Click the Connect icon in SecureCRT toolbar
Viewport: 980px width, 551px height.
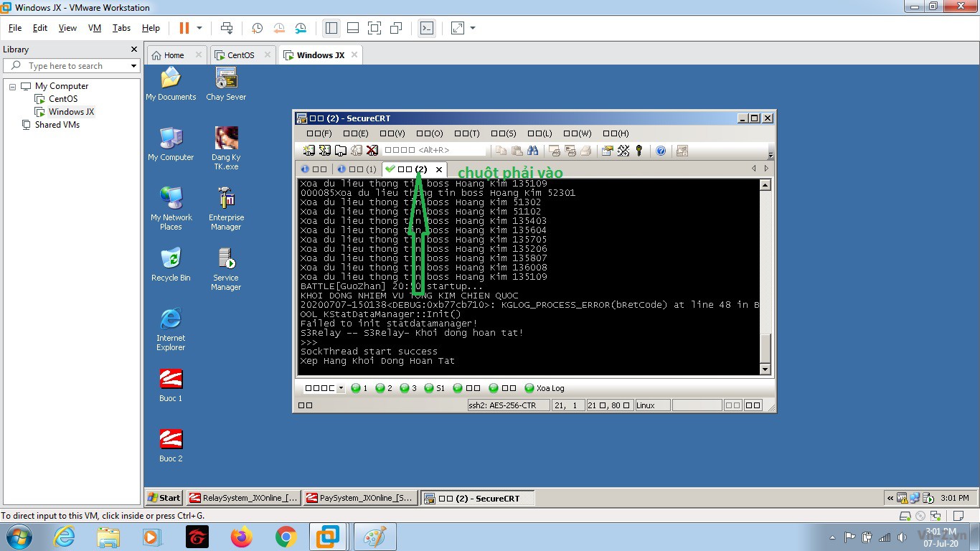[309, 151]
